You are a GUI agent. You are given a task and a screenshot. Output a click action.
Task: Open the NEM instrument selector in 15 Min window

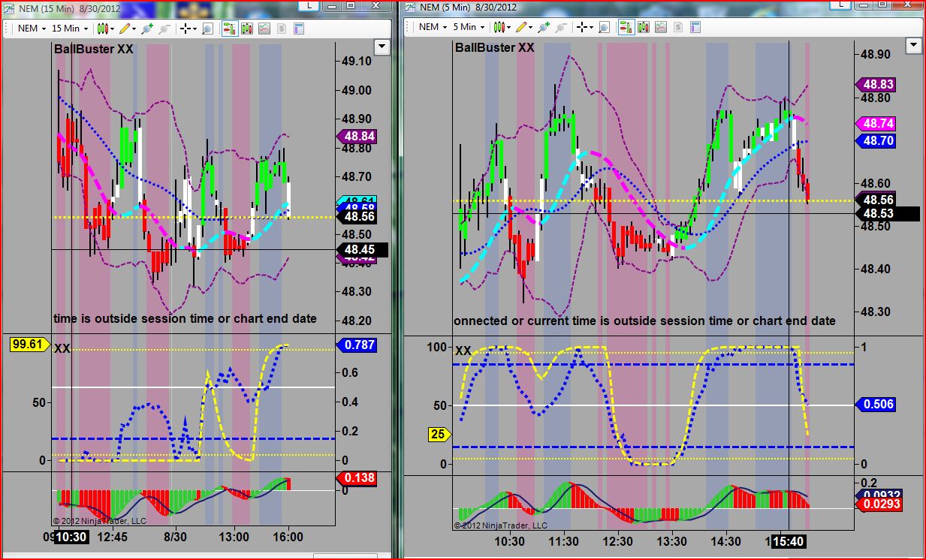tap(31, 28)
